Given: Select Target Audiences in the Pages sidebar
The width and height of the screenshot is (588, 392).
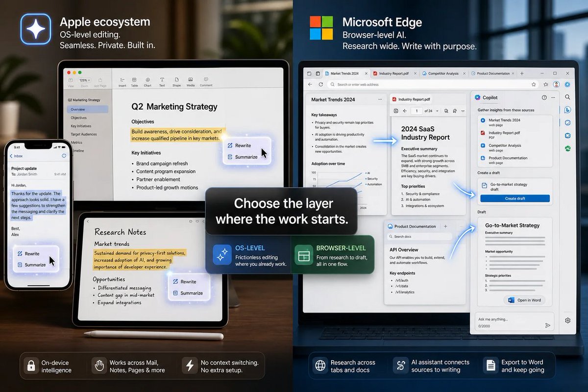Looking at the screenshot, I should coord(84,134).
